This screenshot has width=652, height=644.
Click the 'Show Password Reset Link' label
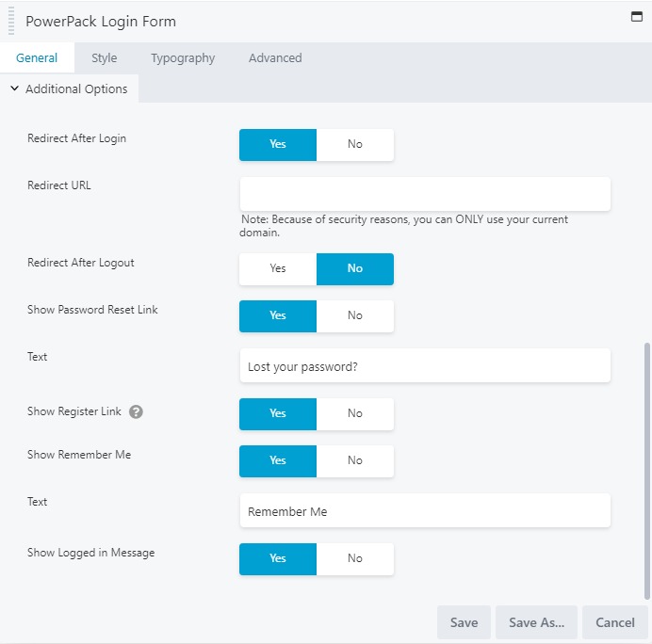[x=92, y=310]
